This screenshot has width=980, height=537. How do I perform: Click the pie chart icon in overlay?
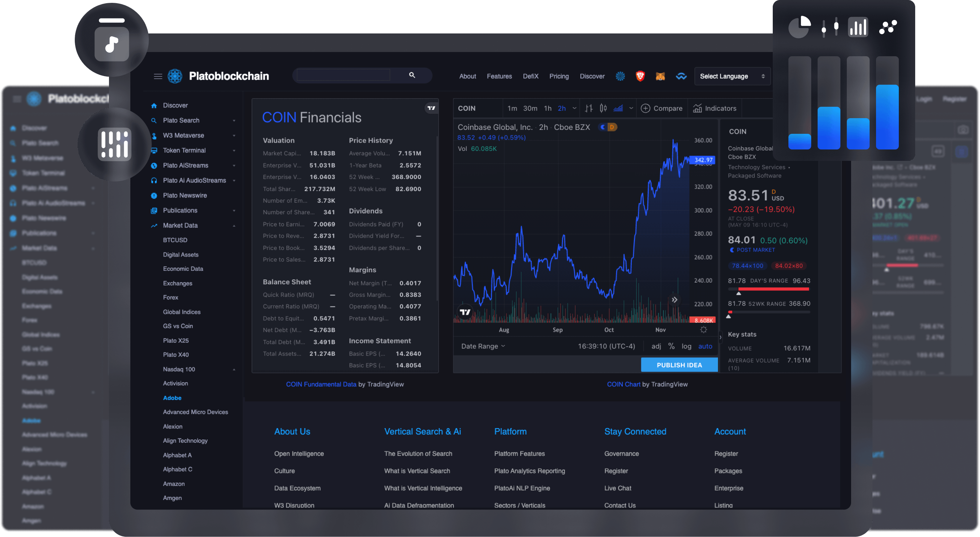coord(799,27)
